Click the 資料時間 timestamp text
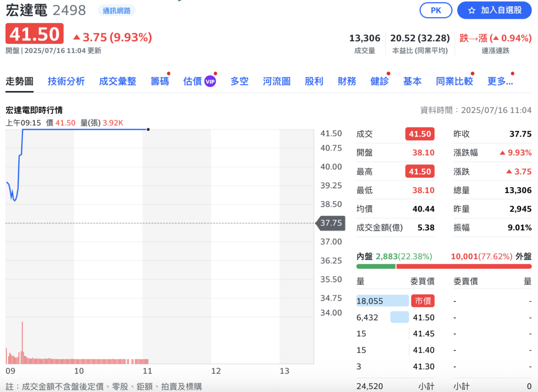Image resolution: width=538 pixels, height=392 pixels. point(476,110)
